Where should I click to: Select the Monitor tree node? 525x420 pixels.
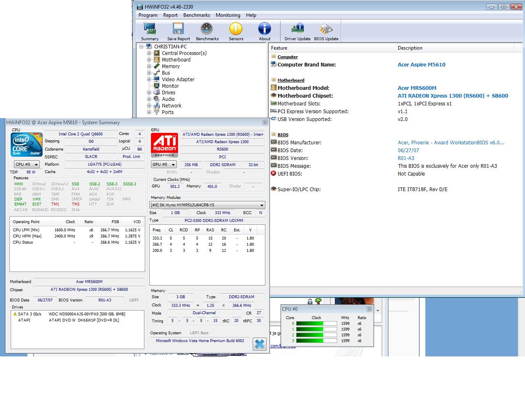click(x=170, y=86)
